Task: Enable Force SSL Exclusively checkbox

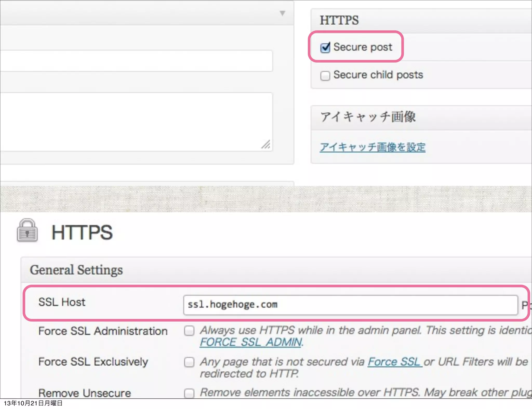Action: (189, 362)
